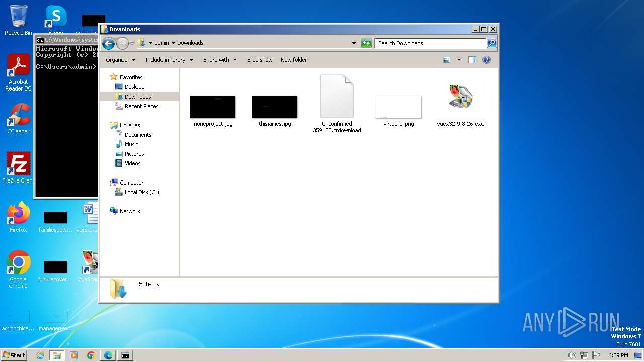
Task: Click the Change your view icon
Action: [447, 60]
